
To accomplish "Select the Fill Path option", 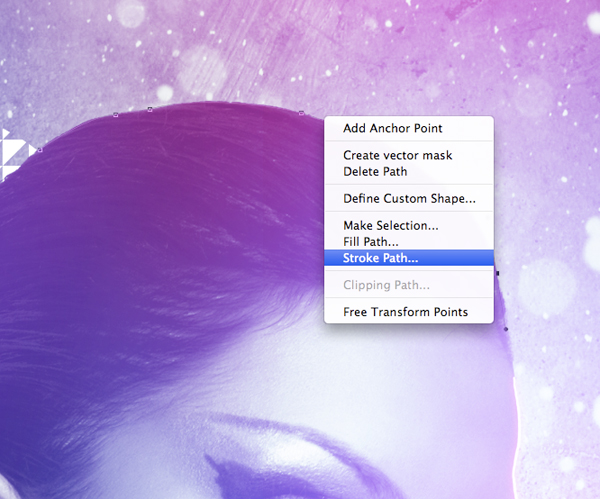I will tap(370, 241).
